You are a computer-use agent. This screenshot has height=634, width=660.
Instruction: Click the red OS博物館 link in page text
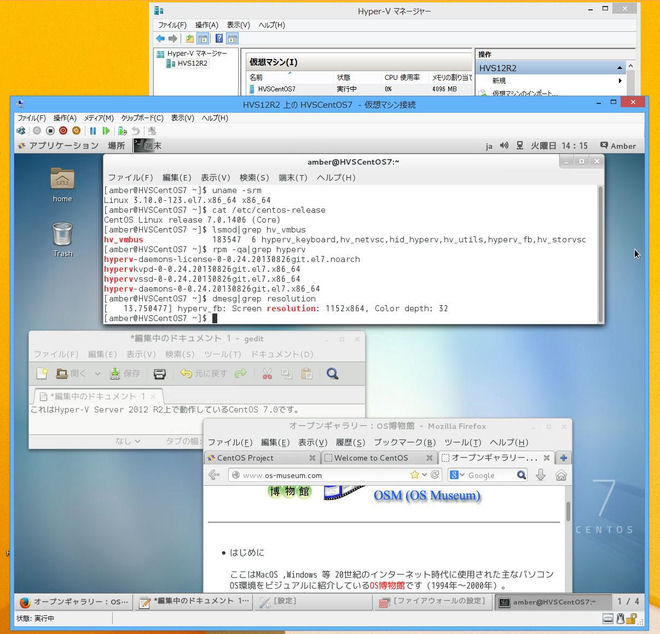387,586
